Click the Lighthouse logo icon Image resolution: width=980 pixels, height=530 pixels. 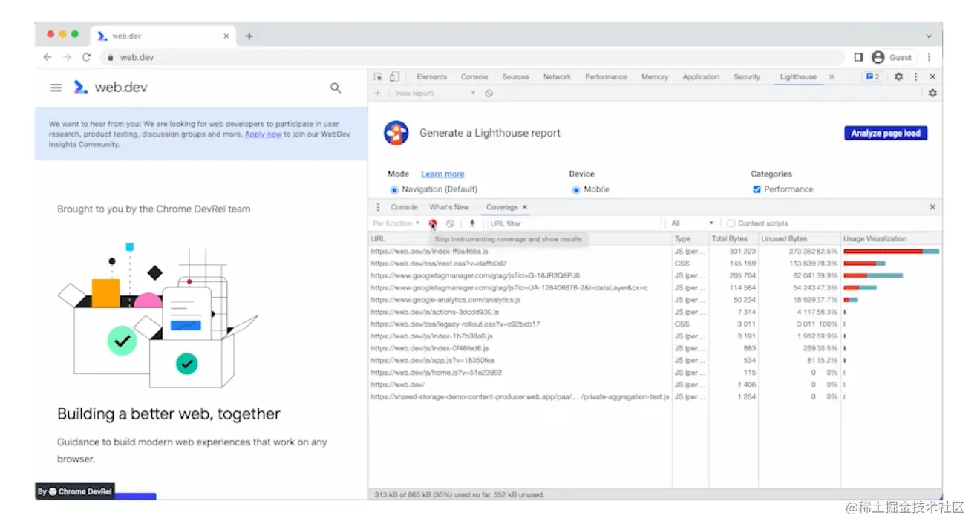coord(396,133)
